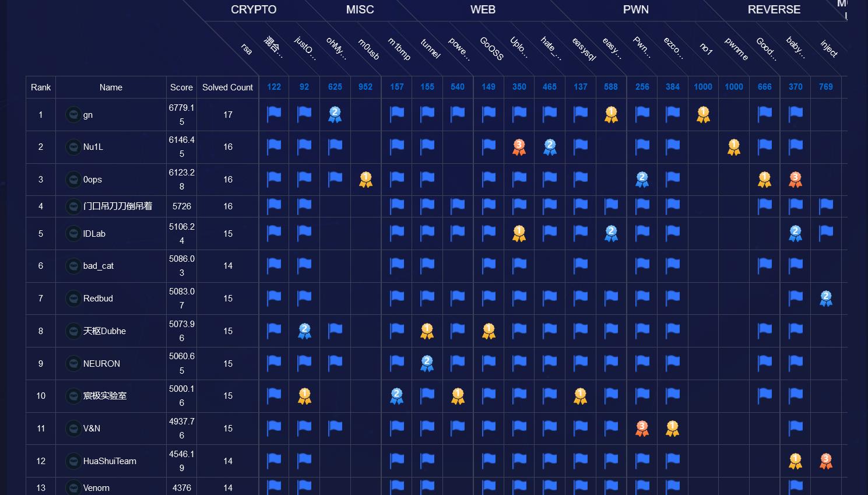Open team 门口吊刀刀倒吊着 by its name
The image size is (868, 495).
pos(118,206)
